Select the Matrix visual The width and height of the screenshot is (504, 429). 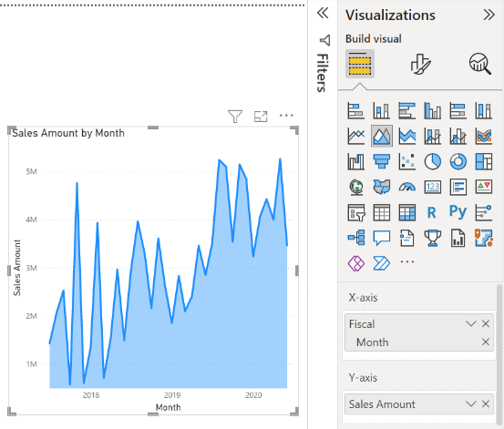click(x=406, y=212)
